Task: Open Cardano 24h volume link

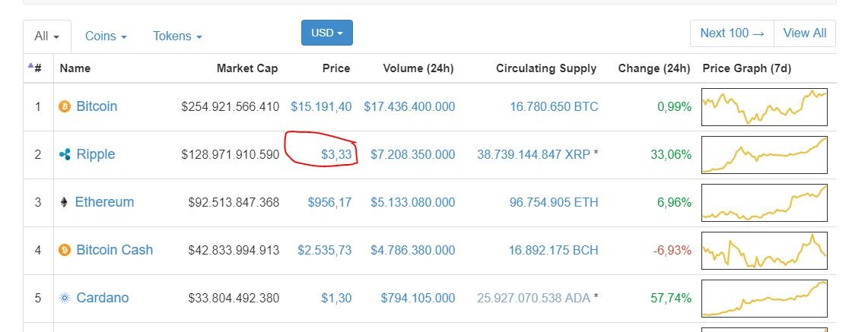Action: 418,299
